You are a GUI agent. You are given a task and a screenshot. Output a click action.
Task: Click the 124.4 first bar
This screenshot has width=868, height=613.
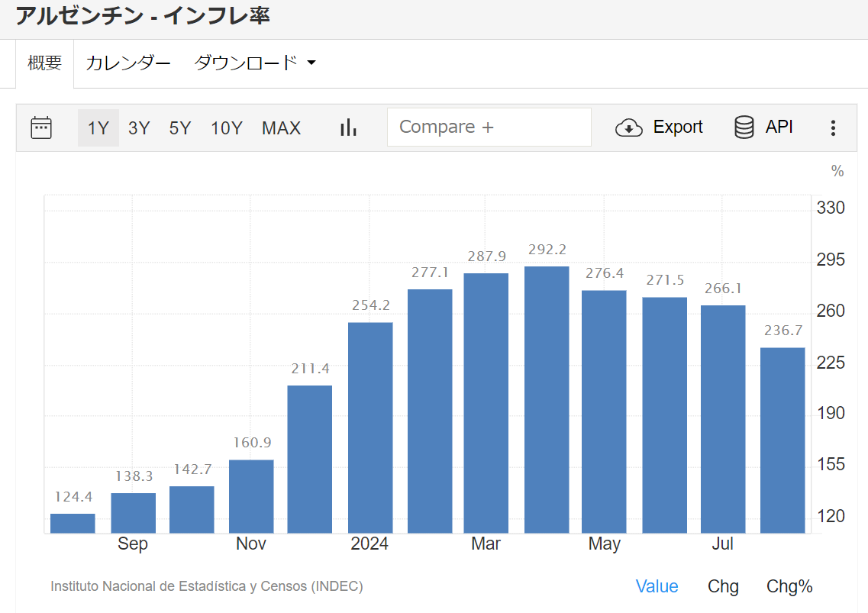(73, 524)
